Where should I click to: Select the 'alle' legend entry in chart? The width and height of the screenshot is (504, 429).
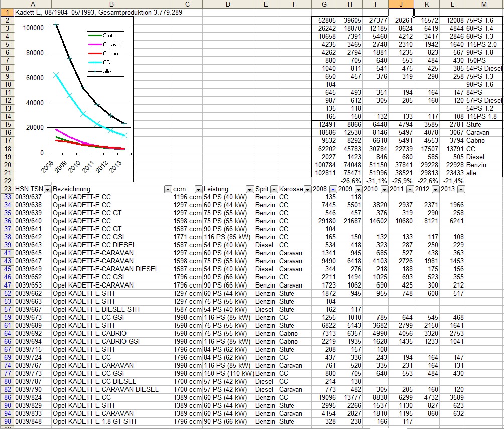pyautogui.click(x=107, y=72)
